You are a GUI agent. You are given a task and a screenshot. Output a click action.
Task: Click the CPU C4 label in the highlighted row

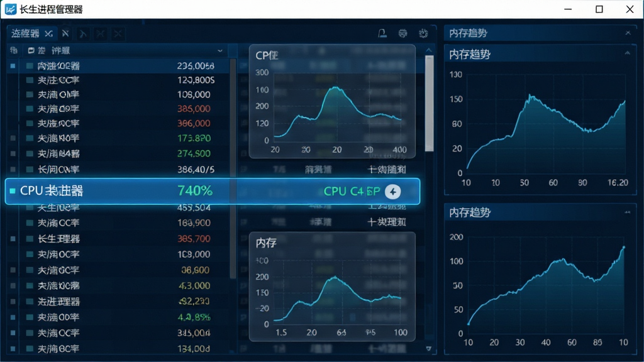point(352,191)
